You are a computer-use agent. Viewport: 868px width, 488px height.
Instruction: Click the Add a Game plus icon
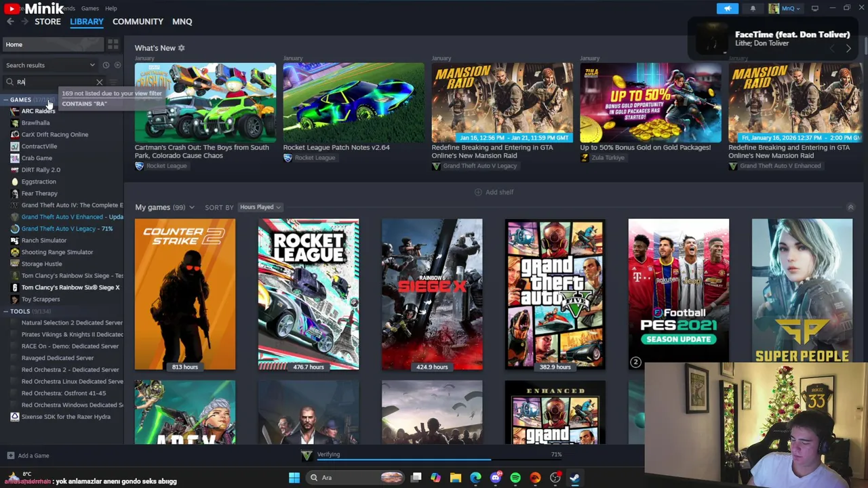click(10, 455)
